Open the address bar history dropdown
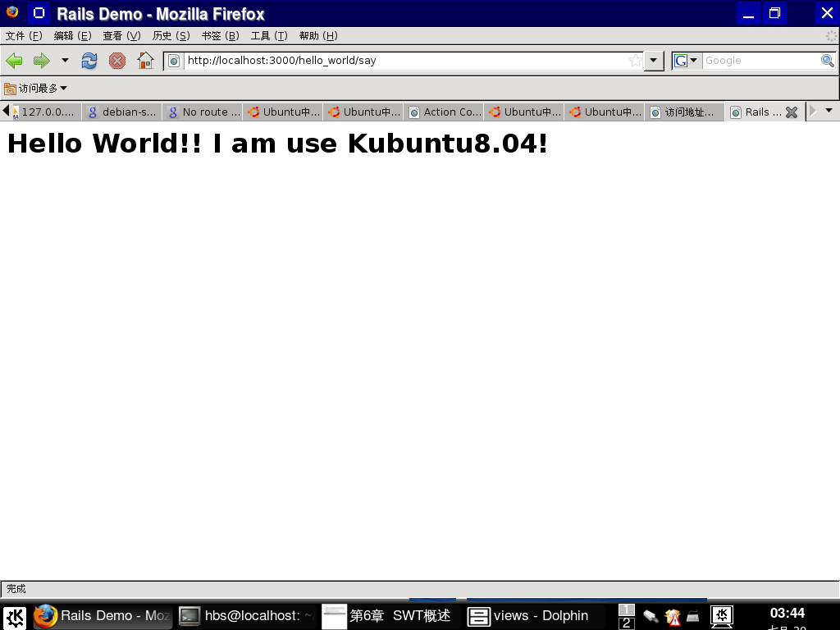 [x=653, y=61]
